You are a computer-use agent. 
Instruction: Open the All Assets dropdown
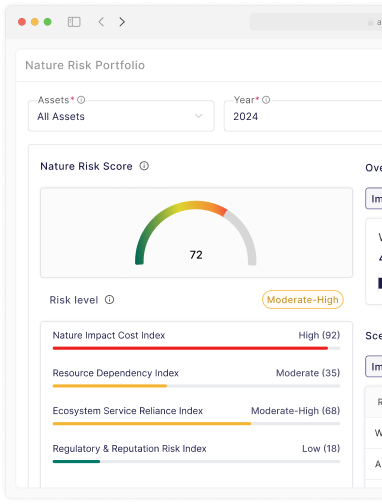click(x=121, y=116)
